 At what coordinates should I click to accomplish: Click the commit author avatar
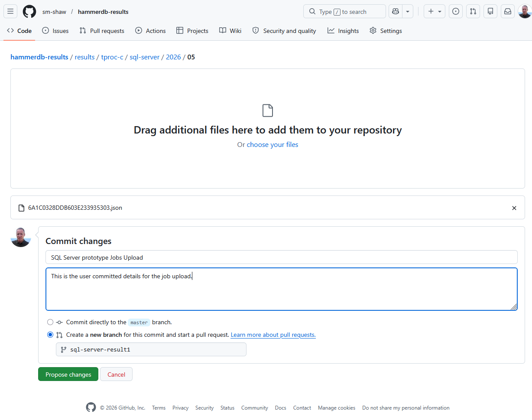(x=21, y=237)
